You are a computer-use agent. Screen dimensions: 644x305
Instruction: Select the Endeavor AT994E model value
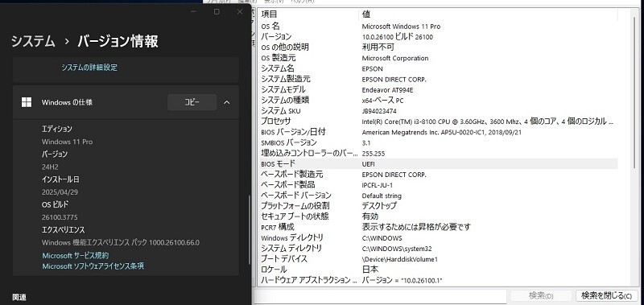tap(387, 90)
